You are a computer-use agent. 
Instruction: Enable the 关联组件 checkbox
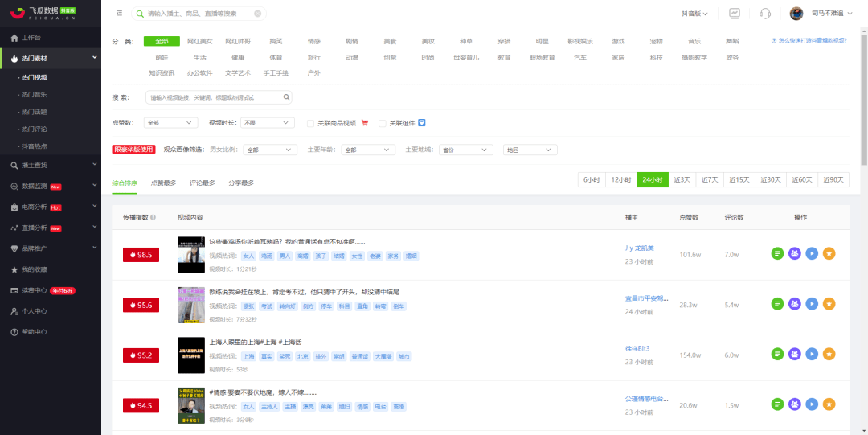[382, 123]
